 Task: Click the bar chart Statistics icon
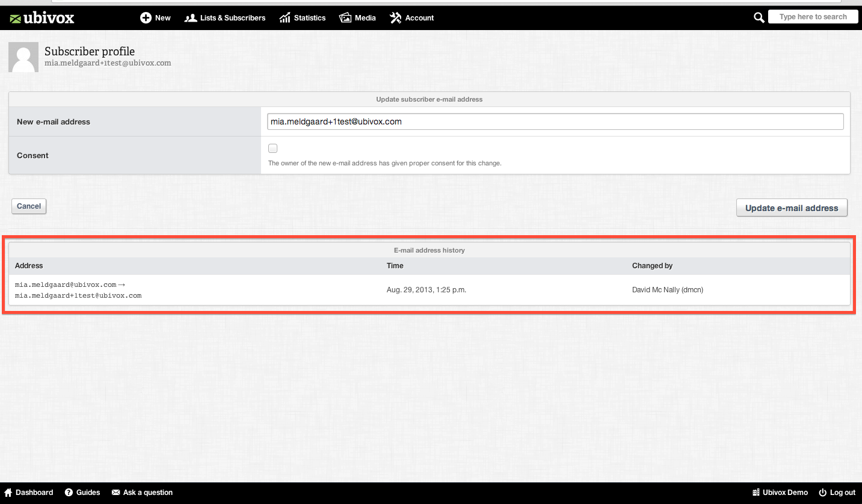pos(285,18)
